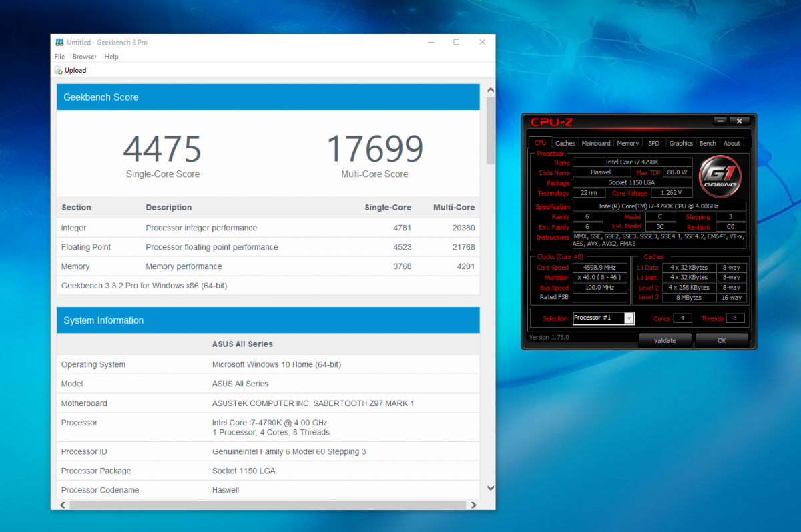The image size is (801, 532).
Task: Click the Socket 1150 LGA value in Geekbench
Action: [x=244, y=471]
